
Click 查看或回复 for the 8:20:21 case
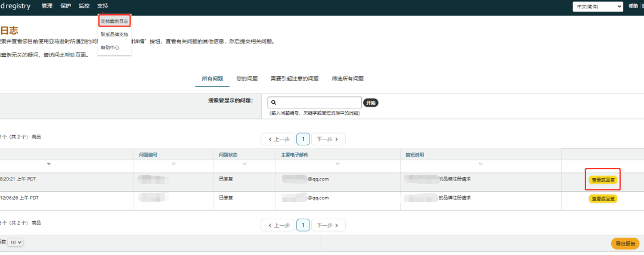tap(603, 180)
